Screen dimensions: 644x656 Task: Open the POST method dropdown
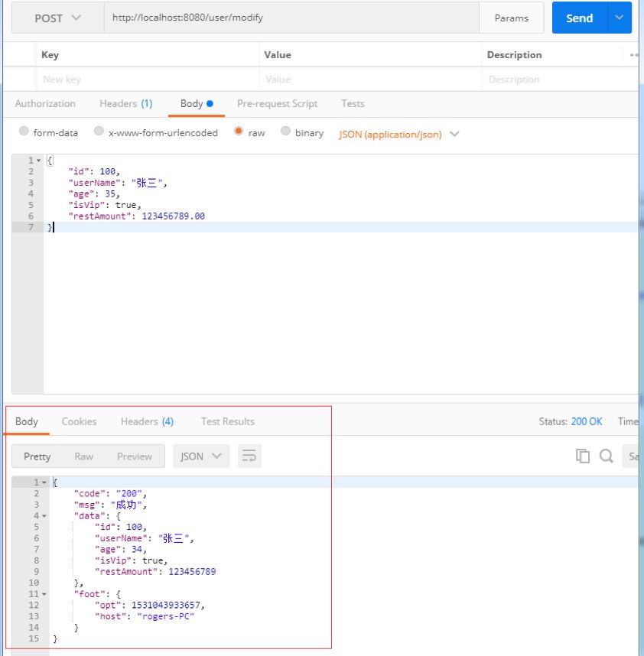[x=58, y=18]
